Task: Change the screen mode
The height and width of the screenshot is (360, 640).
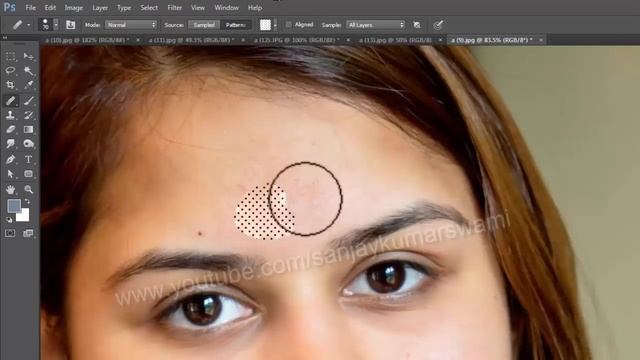Action: click(28, 233)
